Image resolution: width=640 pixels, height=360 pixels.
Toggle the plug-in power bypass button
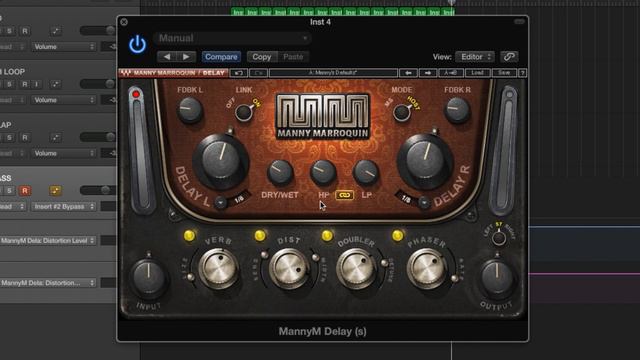pos(138,44)
